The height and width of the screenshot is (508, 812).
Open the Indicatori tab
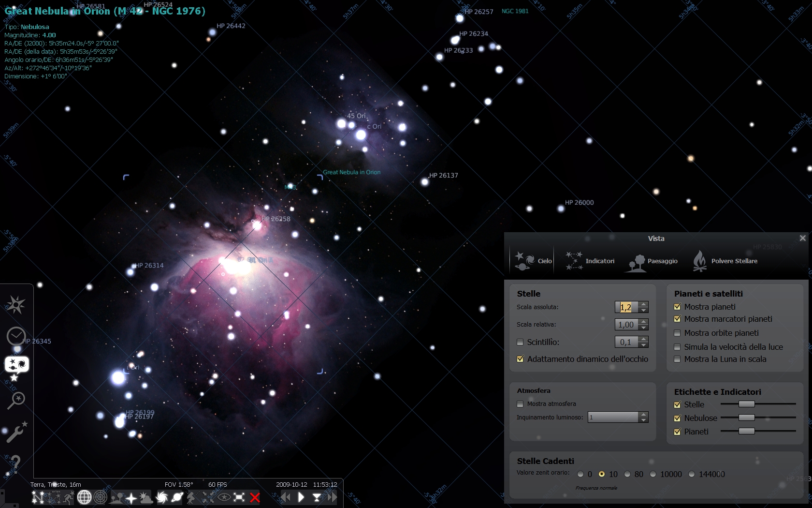(591, 261)
